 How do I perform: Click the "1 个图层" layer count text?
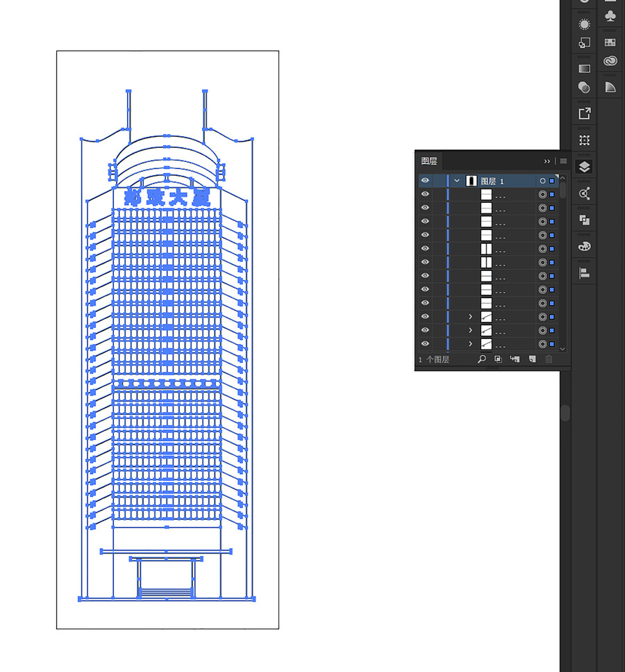434,359
